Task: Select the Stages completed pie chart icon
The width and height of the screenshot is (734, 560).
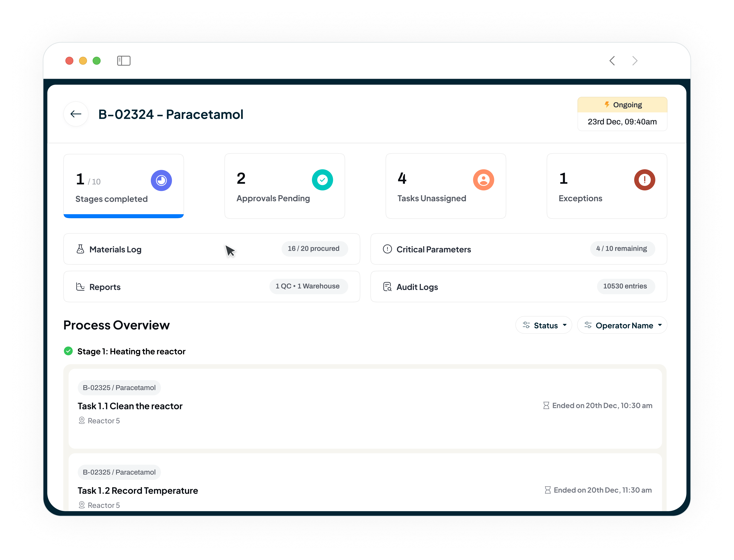Action: tap(161, 180)
